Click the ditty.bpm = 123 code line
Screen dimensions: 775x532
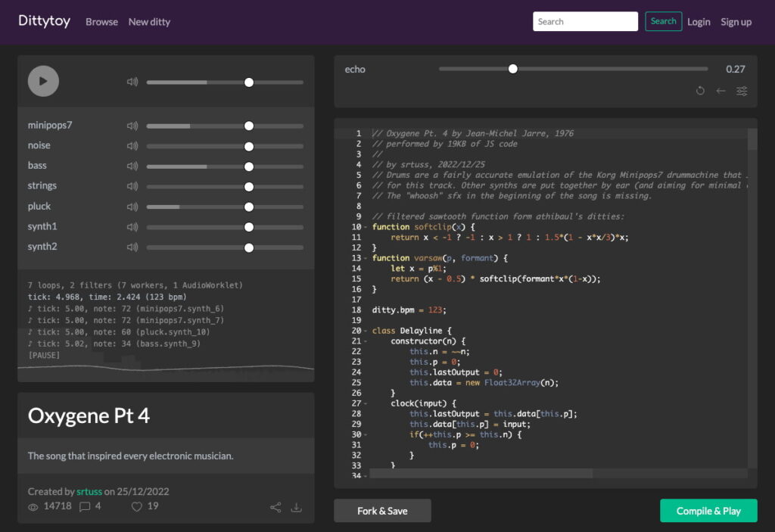(x=409, y=310)
